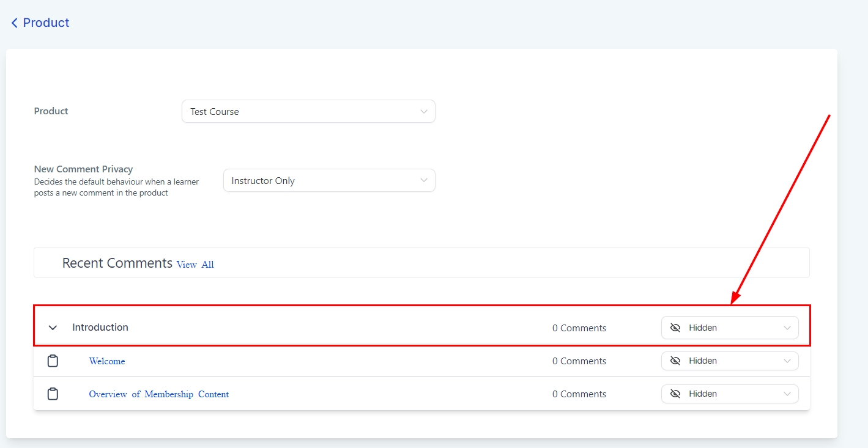Click View All next to Recent Comments
Screen dimensions: 868x448
[195, 265]
